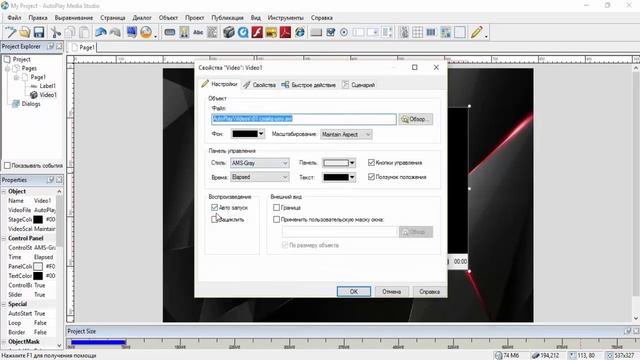
Task: Open the Публикация menu
Action: pyautogui.click(x=227, y=18)
